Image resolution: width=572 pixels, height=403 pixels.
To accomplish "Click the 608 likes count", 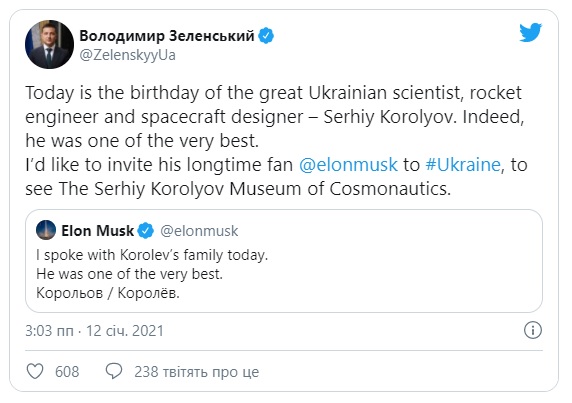I will (67, 372).
